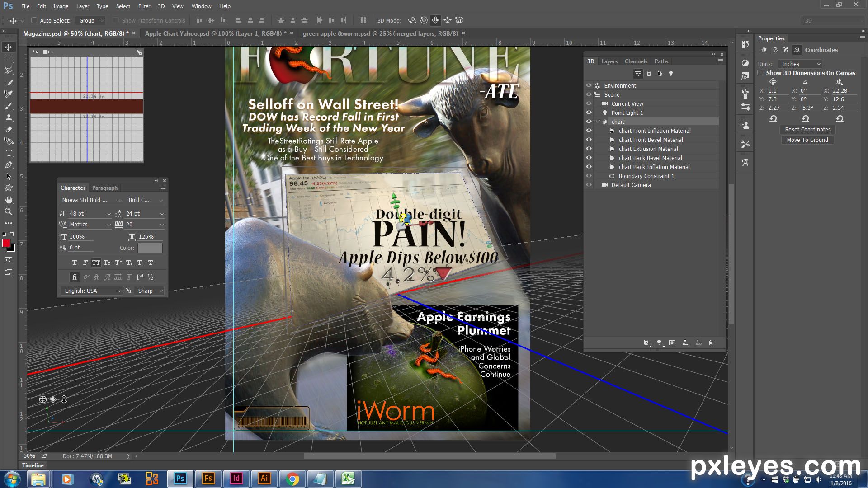Reset the position coordinates arrow
The height and width of the screenshot is (488, 868).
pyautogui.click(x=773, y=118)
